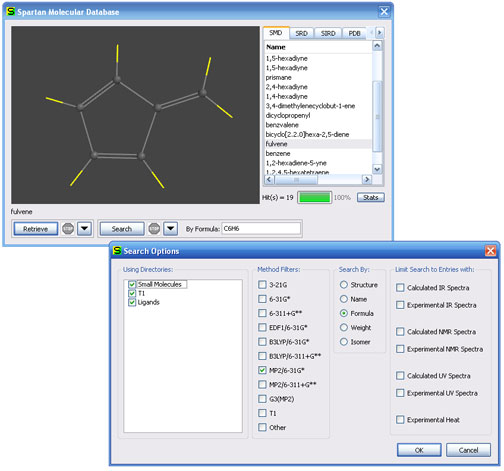Click the Retrieve button
The width and height of the screenshot is (504, 471).
pos(36,229)
